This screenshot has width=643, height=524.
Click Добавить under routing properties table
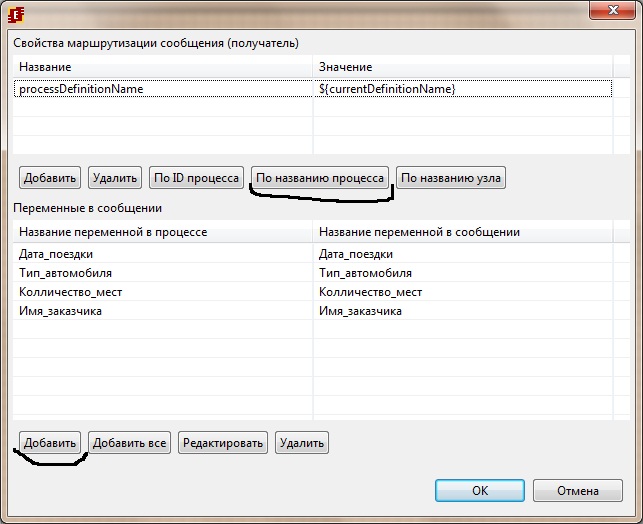click(50, 178)
